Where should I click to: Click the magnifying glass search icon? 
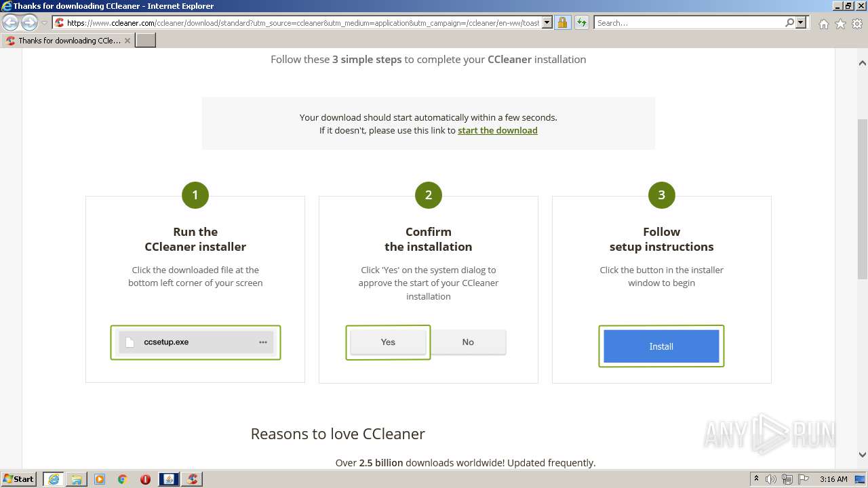(789, 23)
